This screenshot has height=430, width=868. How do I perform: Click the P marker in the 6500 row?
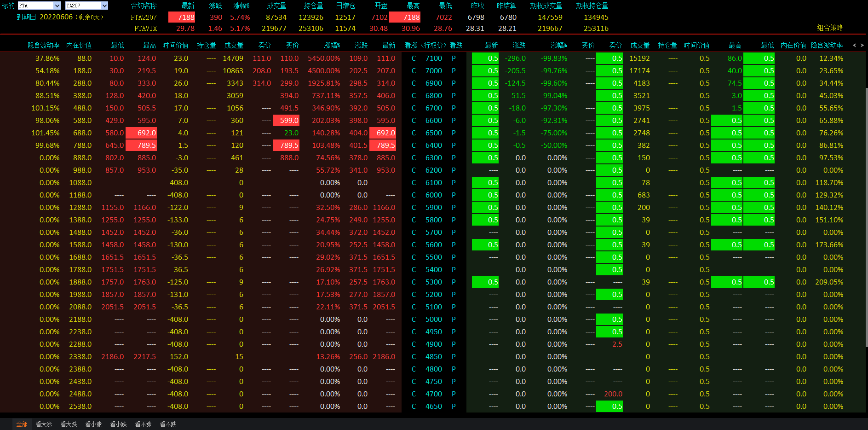tap(454, 133)
